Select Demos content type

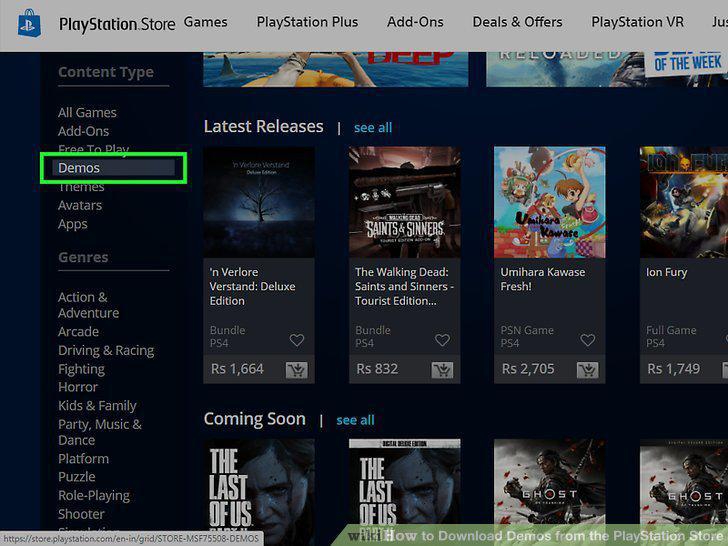pyautogui.click(x=113, y=168)
